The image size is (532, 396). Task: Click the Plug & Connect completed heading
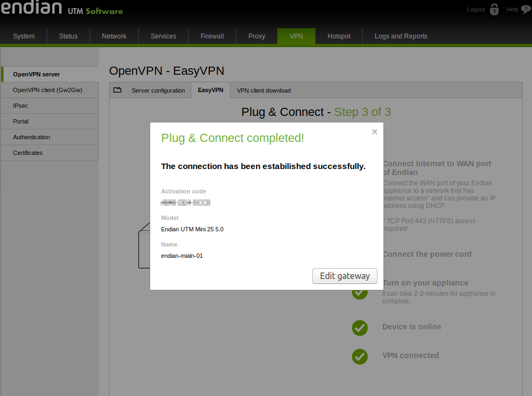pyautogui.click(x=233, y=138)
